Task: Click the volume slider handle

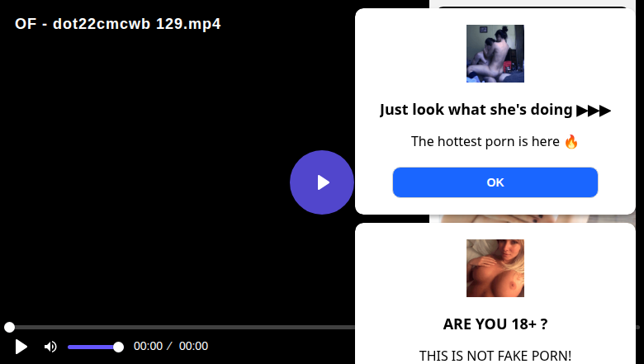Action: click(118, 347)
